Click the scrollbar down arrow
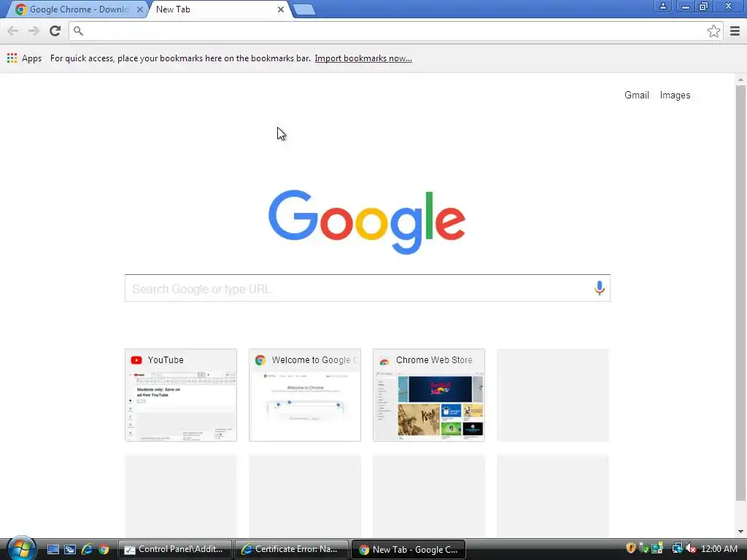The image size is (747, 560). click(x=740, y=532)
